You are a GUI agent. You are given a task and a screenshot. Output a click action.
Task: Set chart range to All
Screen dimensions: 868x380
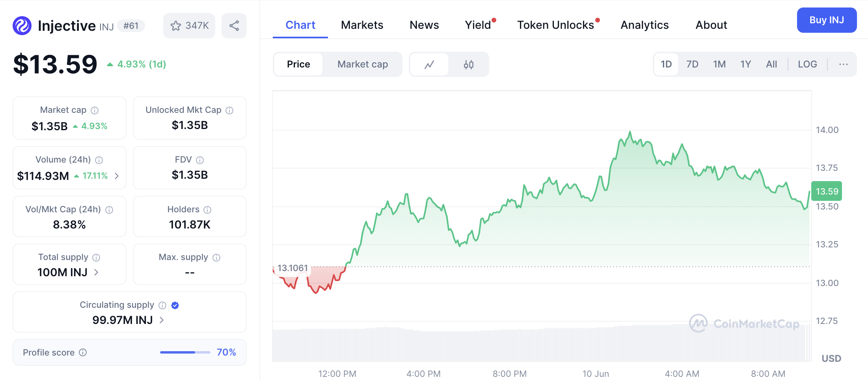(771, 64)
